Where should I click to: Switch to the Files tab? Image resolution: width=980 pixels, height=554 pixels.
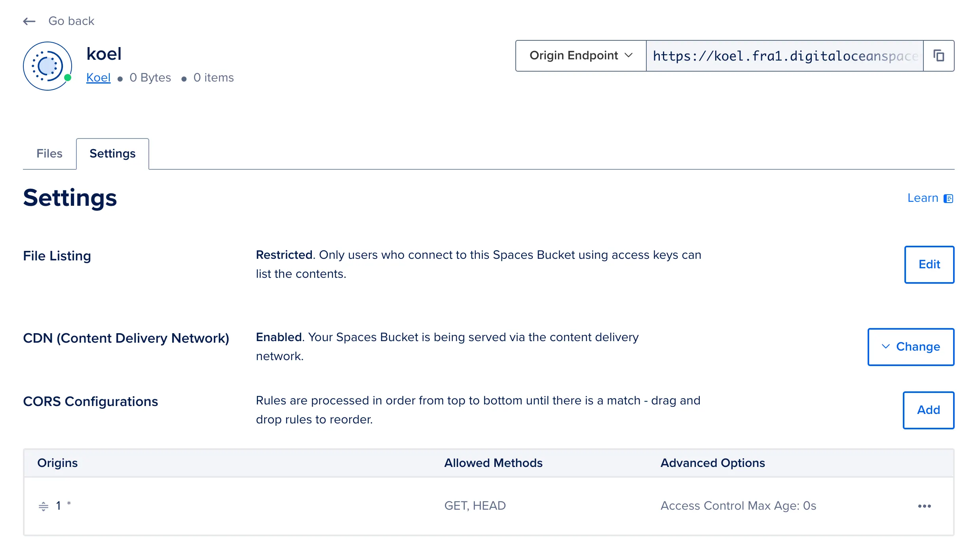point(49,154)
